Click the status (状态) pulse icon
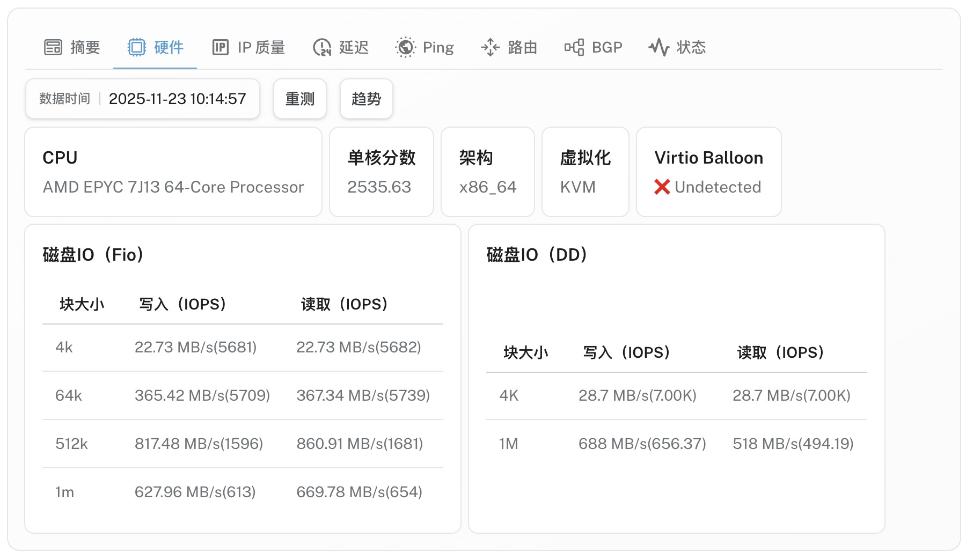This screenshot has width=966, height=560. [x=658, y=48]
